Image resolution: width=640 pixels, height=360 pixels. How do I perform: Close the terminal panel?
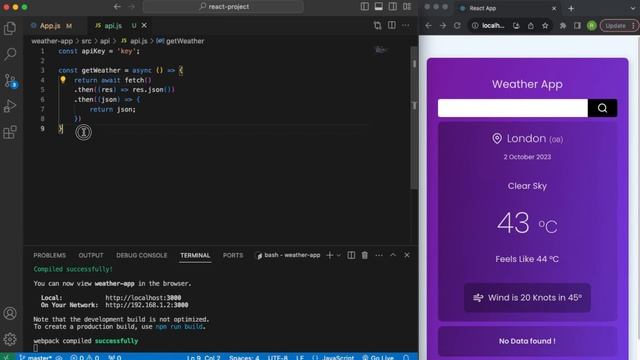click(407, 255)
